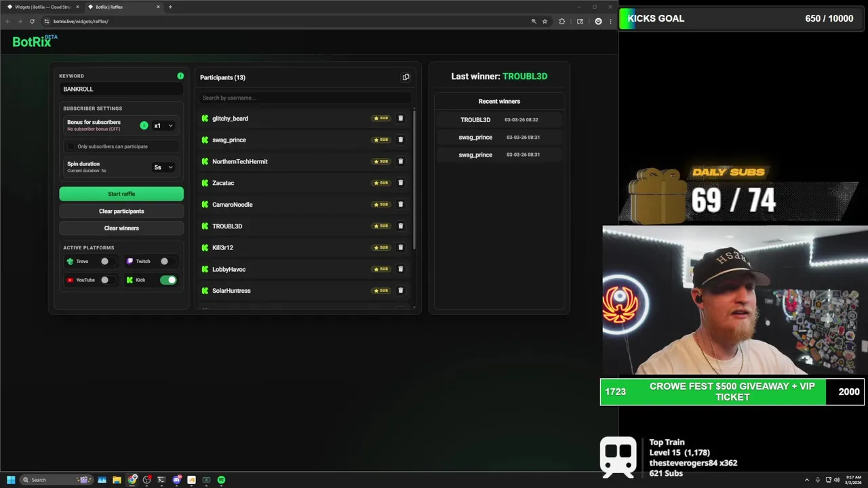Trash the Kill3r12 entry

400,247
